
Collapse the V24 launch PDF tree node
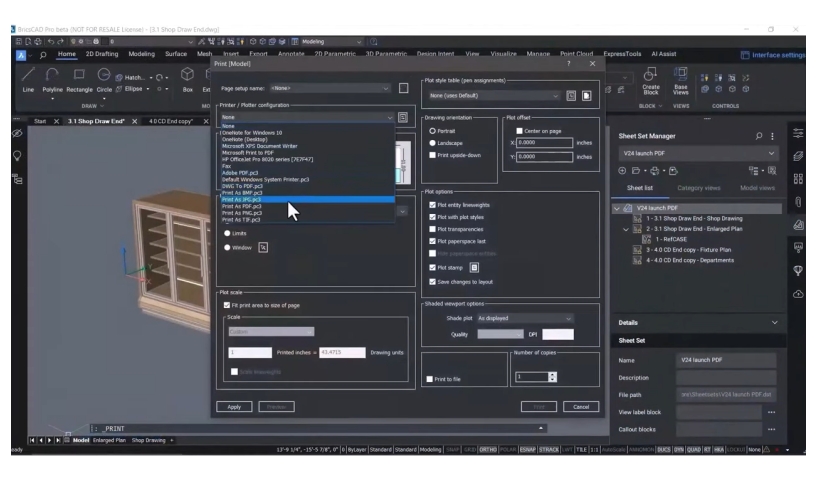pyautogui.click(x=616, y=207)
